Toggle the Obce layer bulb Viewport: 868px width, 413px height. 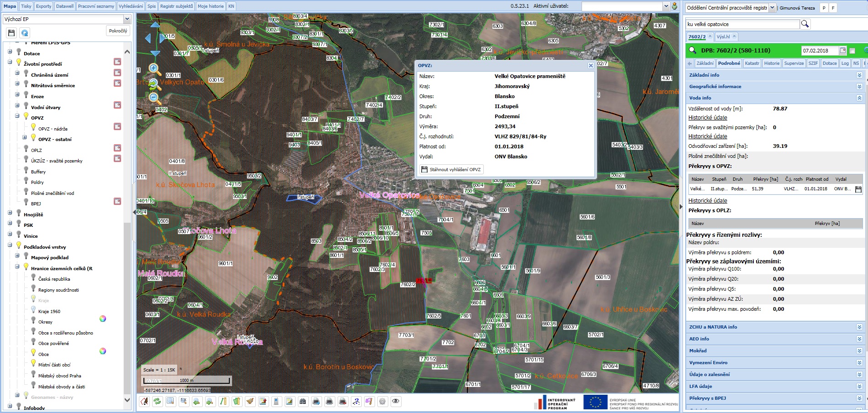coord(33,353)
